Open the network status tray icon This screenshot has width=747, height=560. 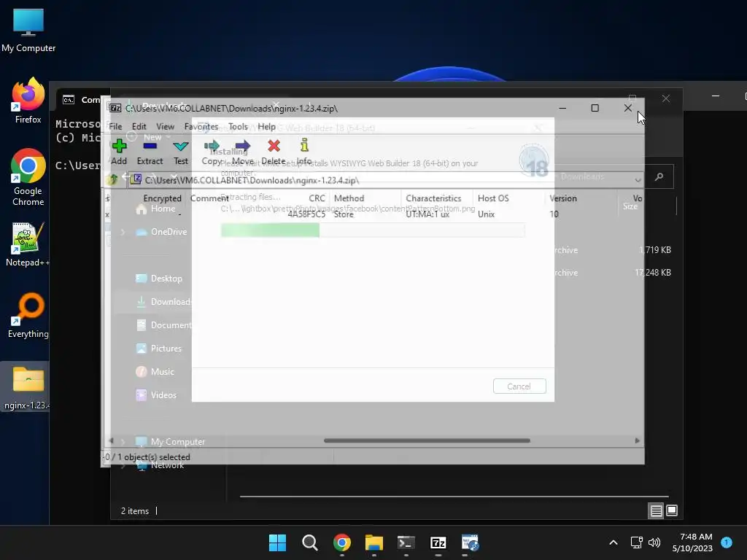click(636, 542)
